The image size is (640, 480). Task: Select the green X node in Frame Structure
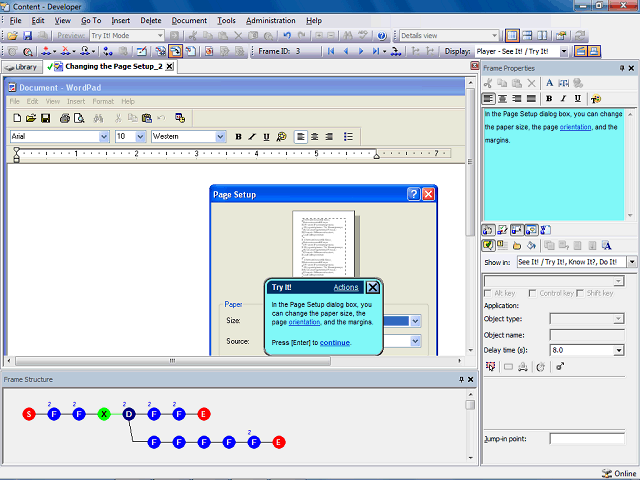pos(104,414)
